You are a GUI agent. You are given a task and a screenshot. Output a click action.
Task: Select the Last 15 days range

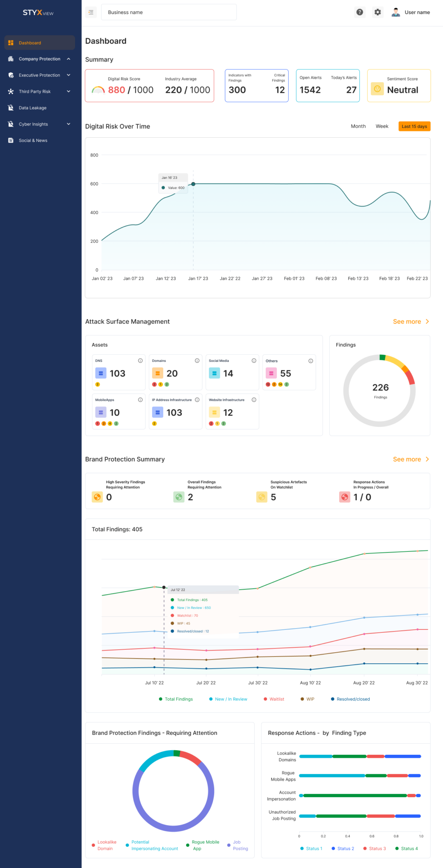(x=414, y=126)
